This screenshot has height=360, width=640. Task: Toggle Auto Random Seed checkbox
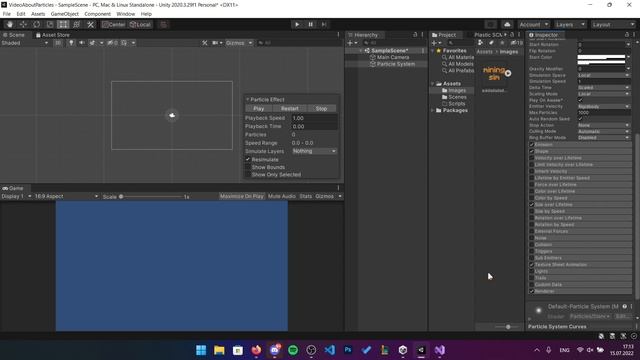coord(580,119)
